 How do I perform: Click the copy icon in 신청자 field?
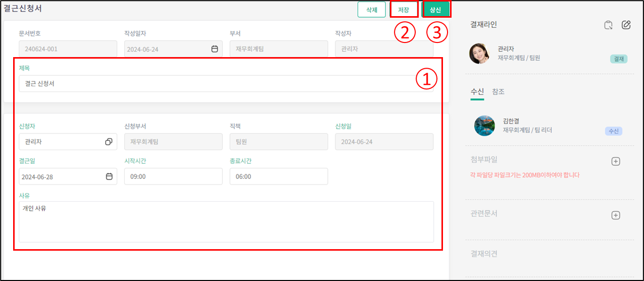click(x=109, y=142)
